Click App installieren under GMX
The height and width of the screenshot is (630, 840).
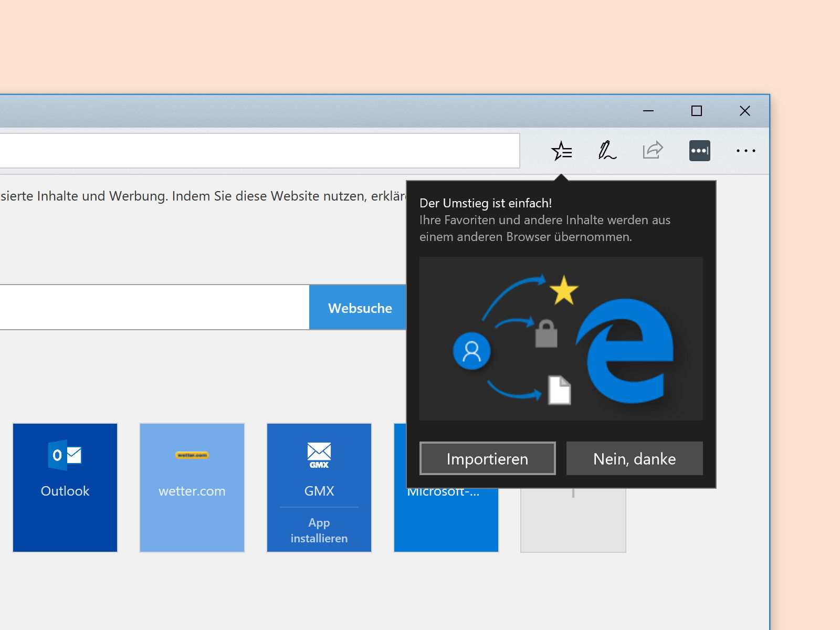pyautogui.click(x=319, y=530)
